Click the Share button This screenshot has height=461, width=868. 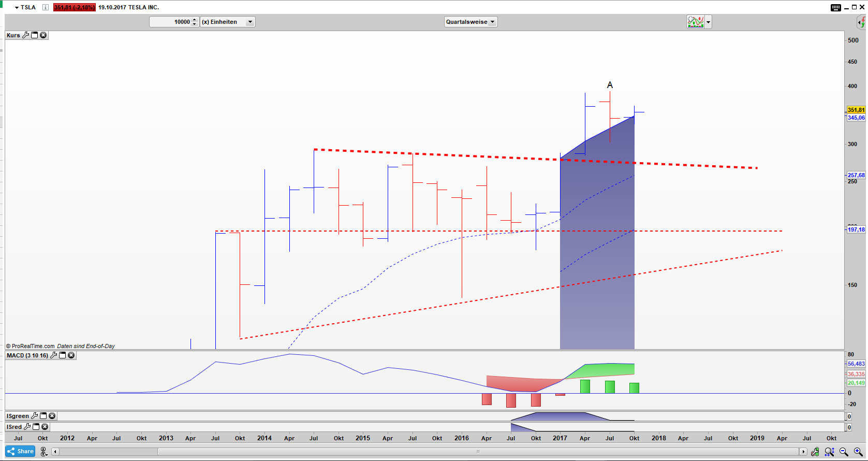[20, 451]
